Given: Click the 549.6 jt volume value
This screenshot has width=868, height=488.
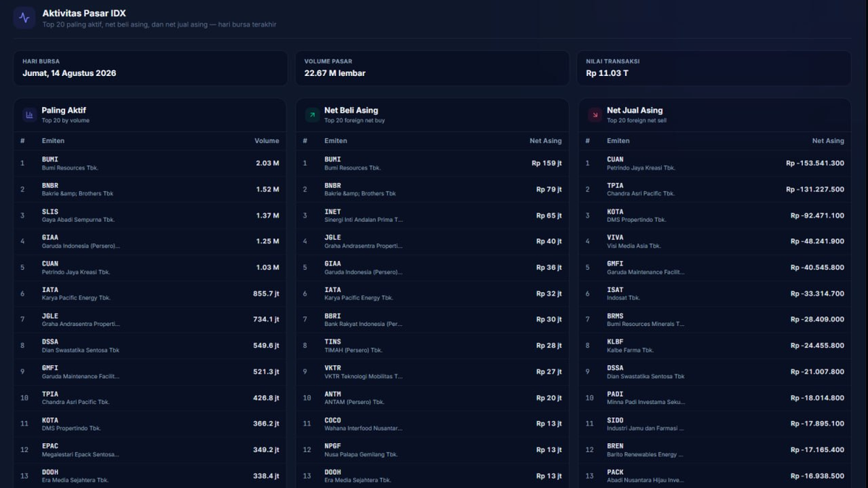Looking at the screenshot, I should pyautogui.click(x=265, y=346).
